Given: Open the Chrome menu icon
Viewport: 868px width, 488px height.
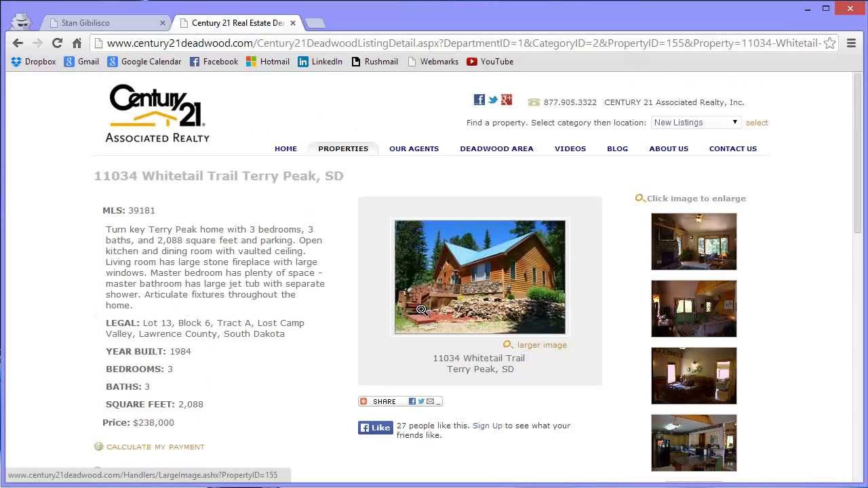Looking at the screenshot, I should [x=851, y=43].
